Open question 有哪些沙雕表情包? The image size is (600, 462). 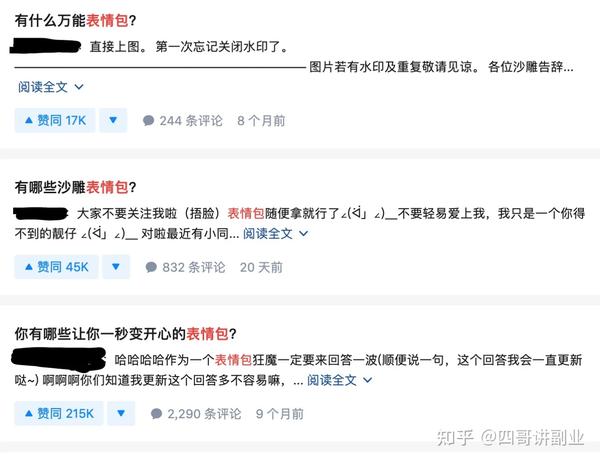(75, 187)
